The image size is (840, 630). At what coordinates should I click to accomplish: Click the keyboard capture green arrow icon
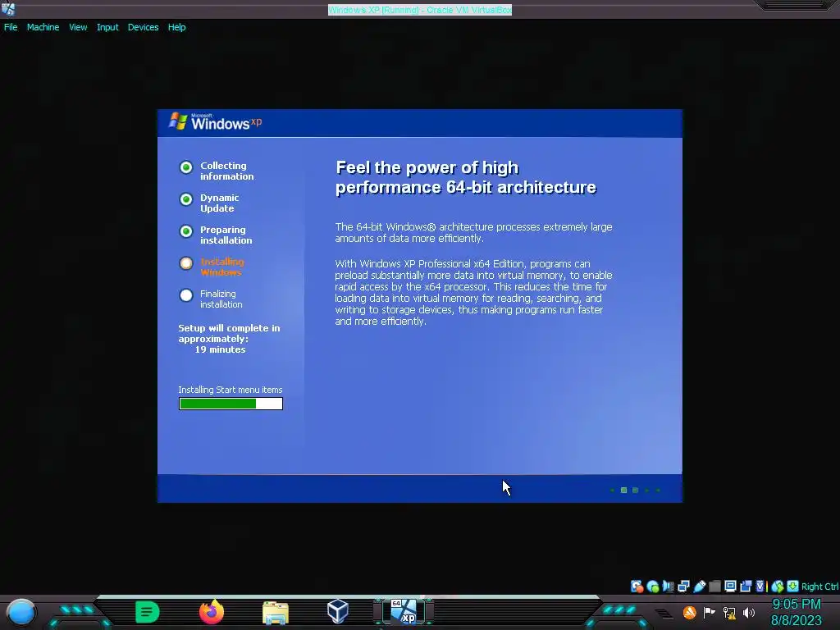pos(793,586)
